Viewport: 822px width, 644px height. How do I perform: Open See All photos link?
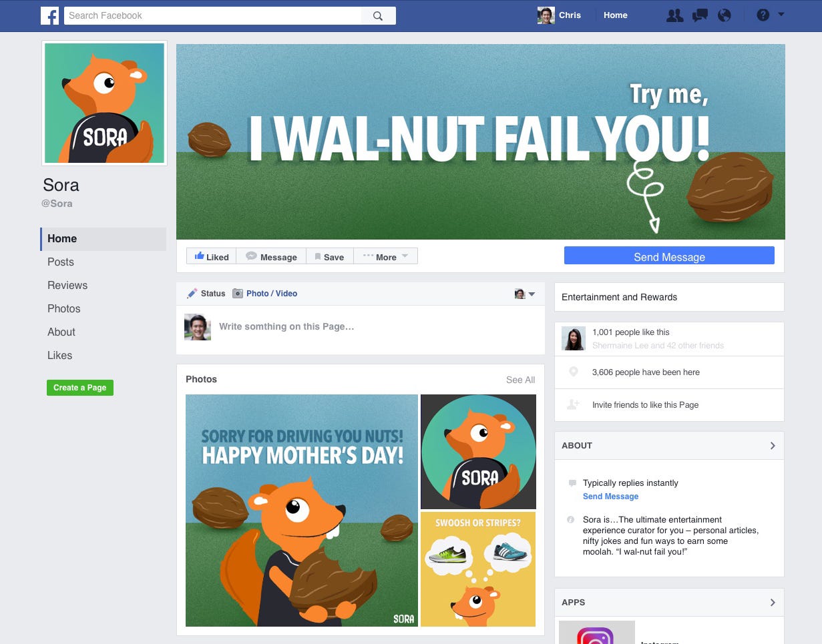click(x=520, y=380)
